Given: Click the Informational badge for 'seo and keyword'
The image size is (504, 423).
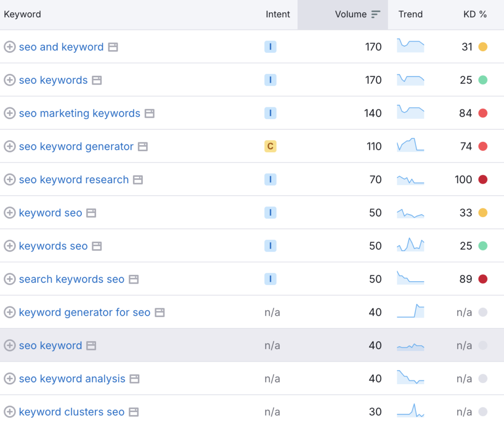Looking at the screenshot, I should click(x=270, y=47).
